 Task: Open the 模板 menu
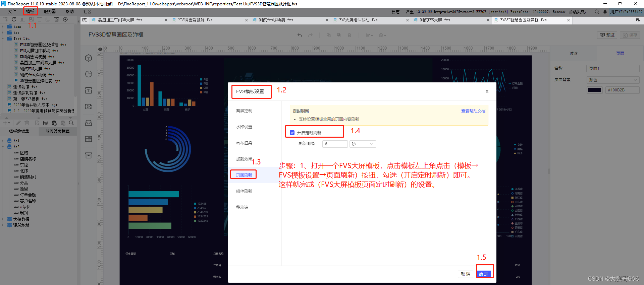pyautogui.click(x=30, y=11)
